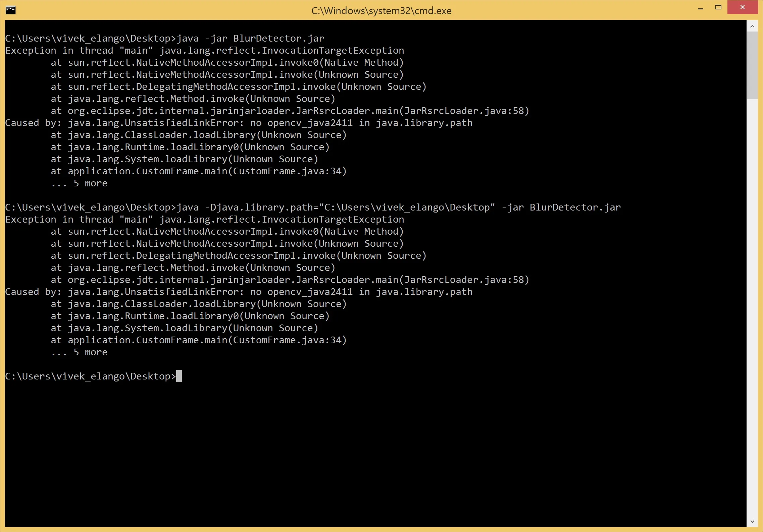Click second 'JarRsrcLoader.java:58' stack line
Screen dimensions: 763x532
pos(290,280)
